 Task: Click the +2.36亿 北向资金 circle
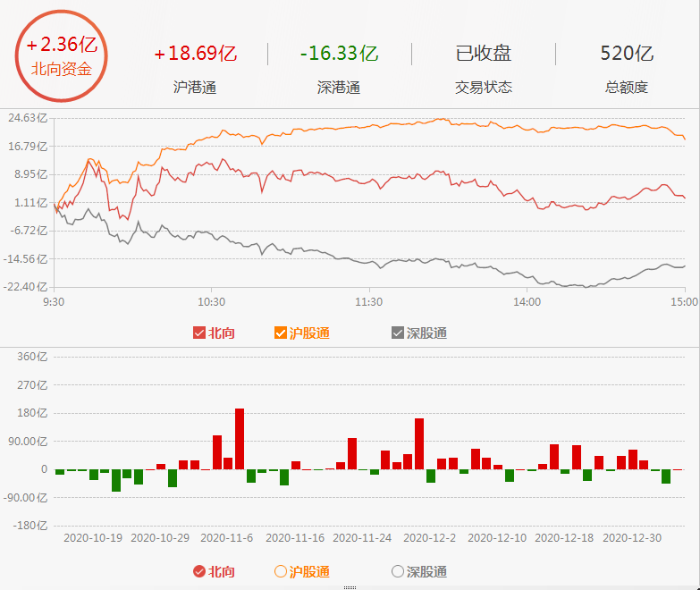click(62, 55)
